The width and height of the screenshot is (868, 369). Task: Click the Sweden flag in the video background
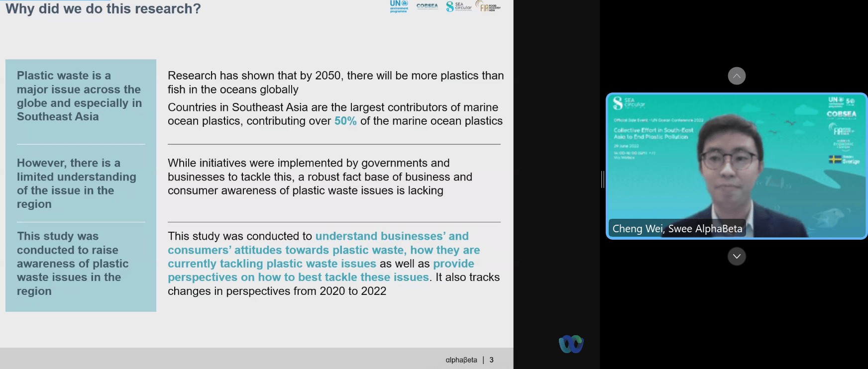click(x=835, y=160)
